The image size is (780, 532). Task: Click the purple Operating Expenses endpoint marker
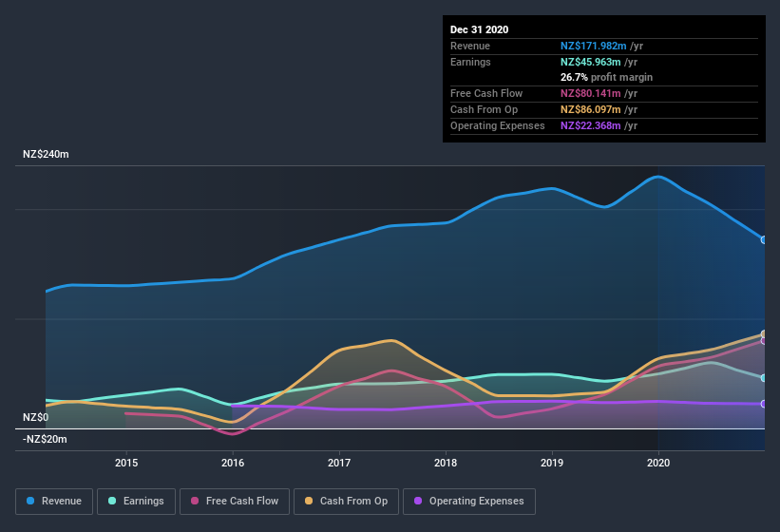(764, 404)
